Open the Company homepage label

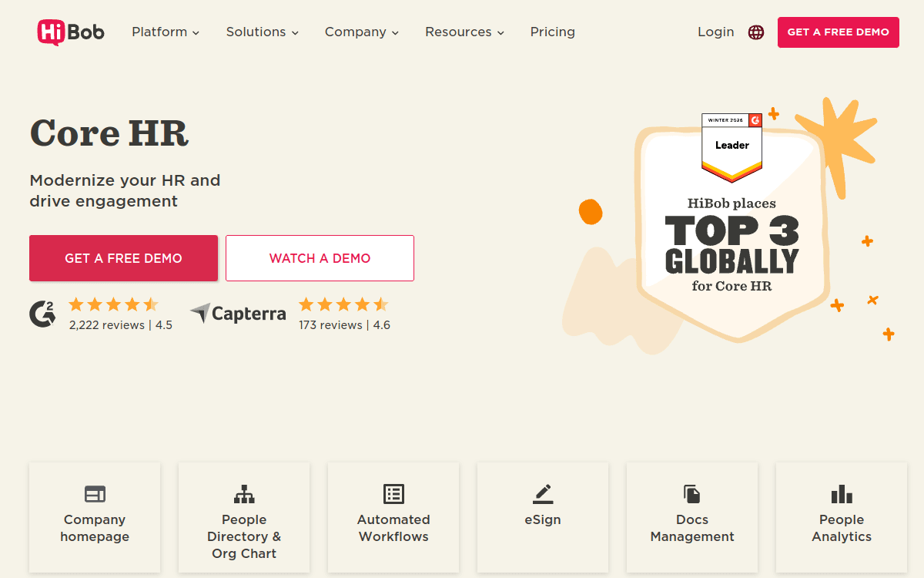point(95,529)
